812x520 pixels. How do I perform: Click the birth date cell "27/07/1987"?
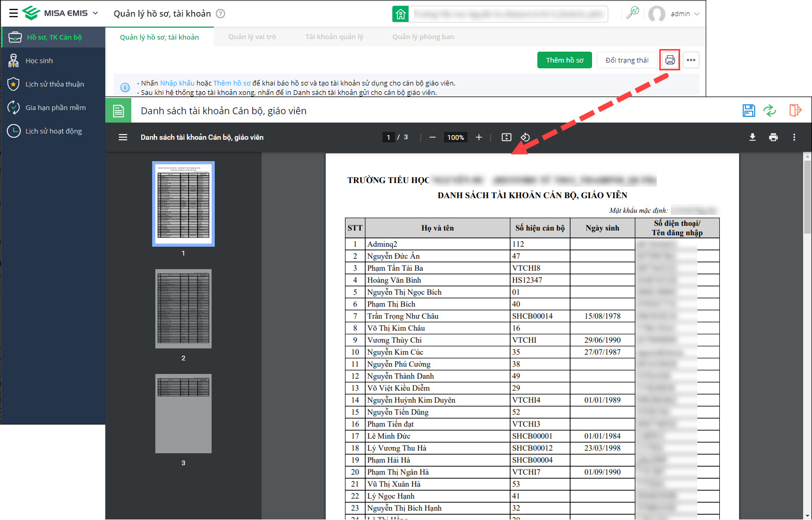pos(602,352)
